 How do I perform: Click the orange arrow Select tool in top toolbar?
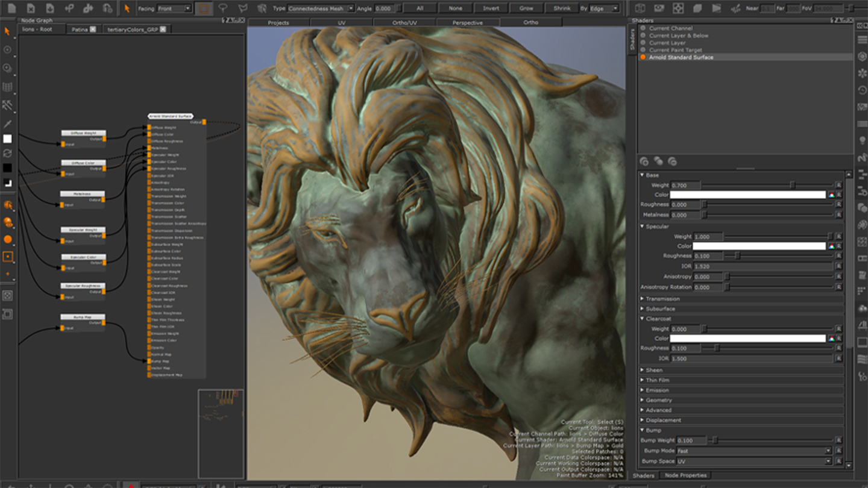click(127, 8)
